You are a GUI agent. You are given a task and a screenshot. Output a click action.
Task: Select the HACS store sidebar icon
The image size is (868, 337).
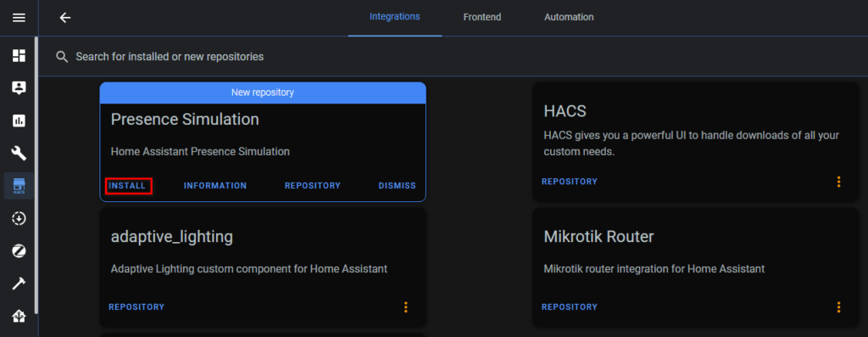tap(19, 186)
